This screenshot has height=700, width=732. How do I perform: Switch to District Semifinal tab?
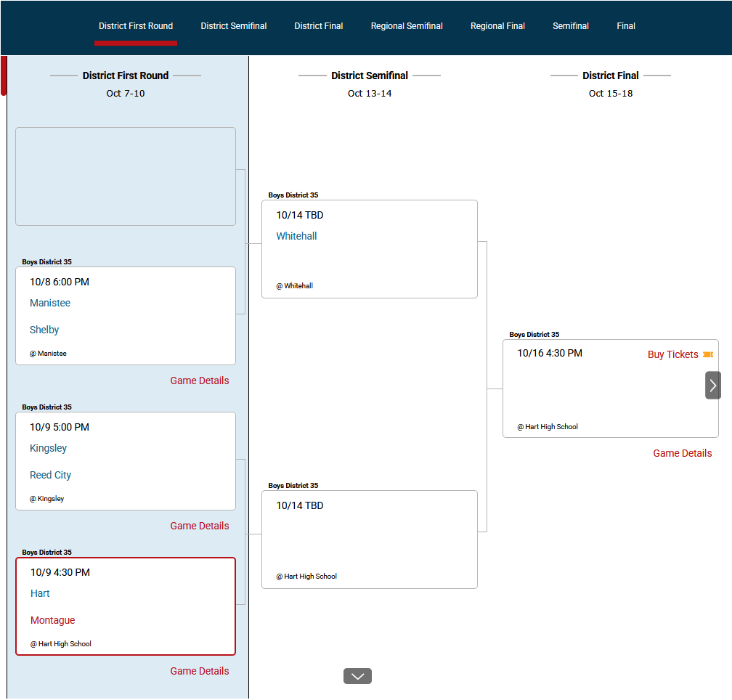pos(234,26)
